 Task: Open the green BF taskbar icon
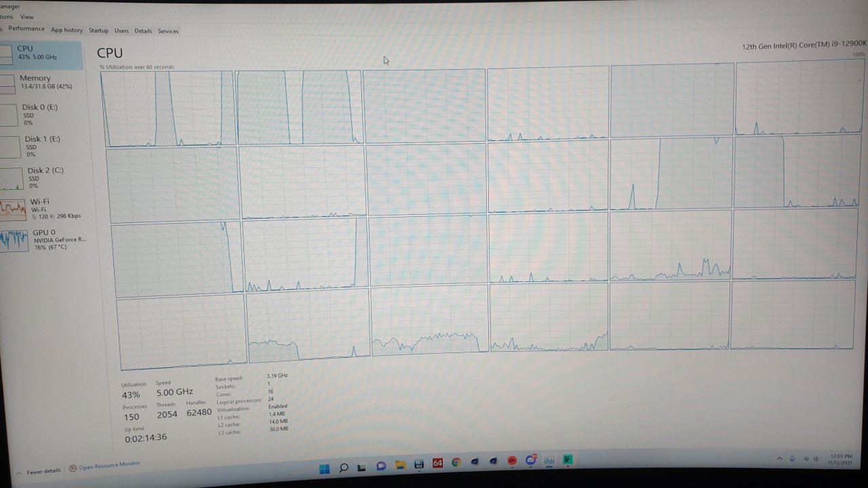tap(568, 459)
